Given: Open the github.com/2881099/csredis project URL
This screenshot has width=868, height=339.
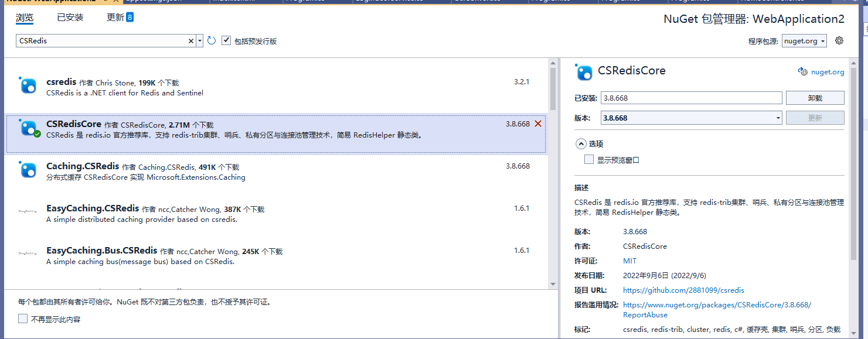Looking at the screenshot, I should 683,290.
